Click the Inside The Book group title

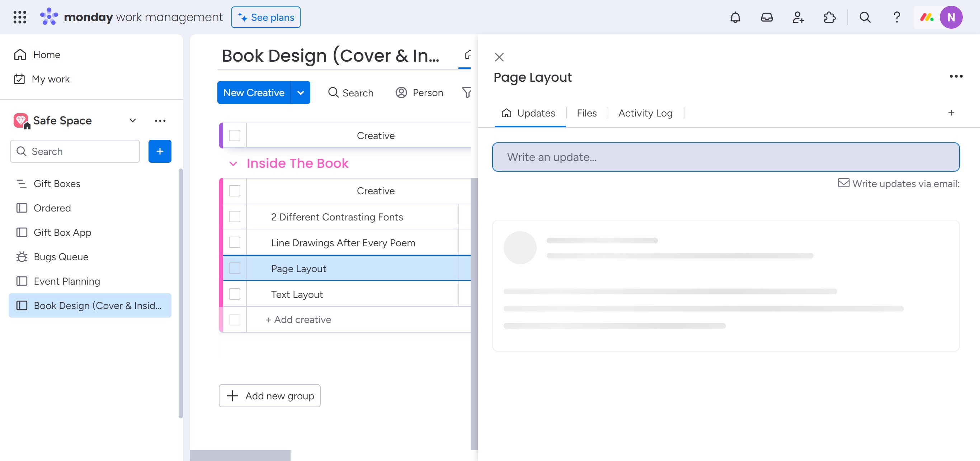click(x=297, y=163)
